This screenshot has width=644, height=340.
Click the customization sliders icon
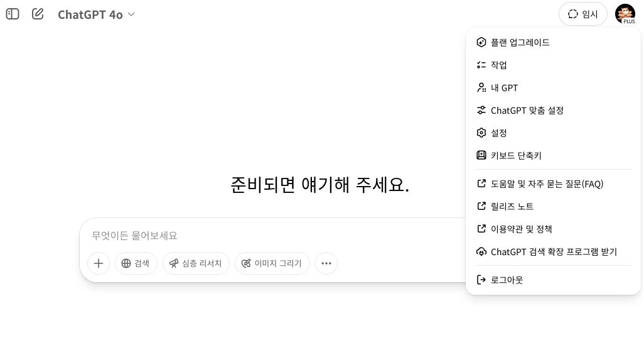coord(481,110)
